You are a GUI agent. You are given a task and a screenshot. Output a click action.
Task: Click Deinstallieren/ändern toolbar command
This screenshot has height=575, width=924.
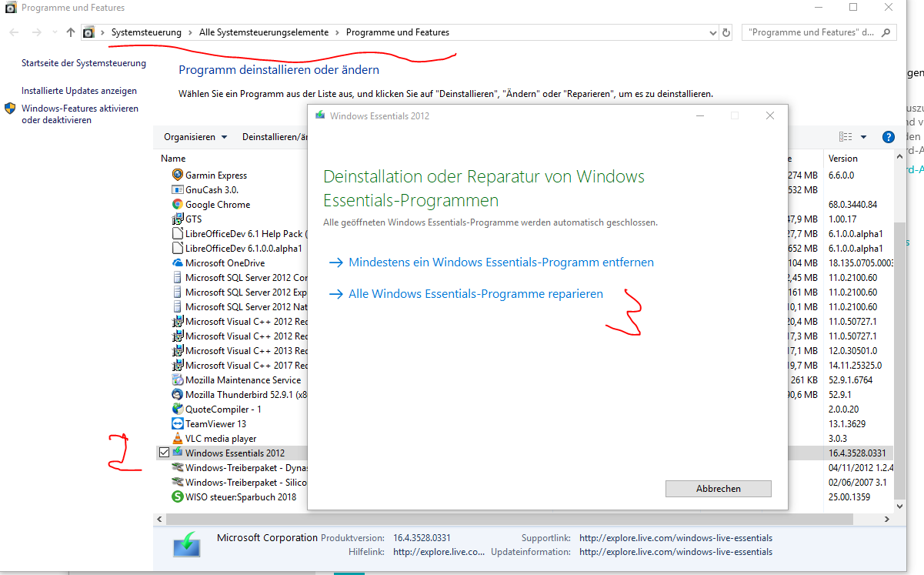coord(274,137)
